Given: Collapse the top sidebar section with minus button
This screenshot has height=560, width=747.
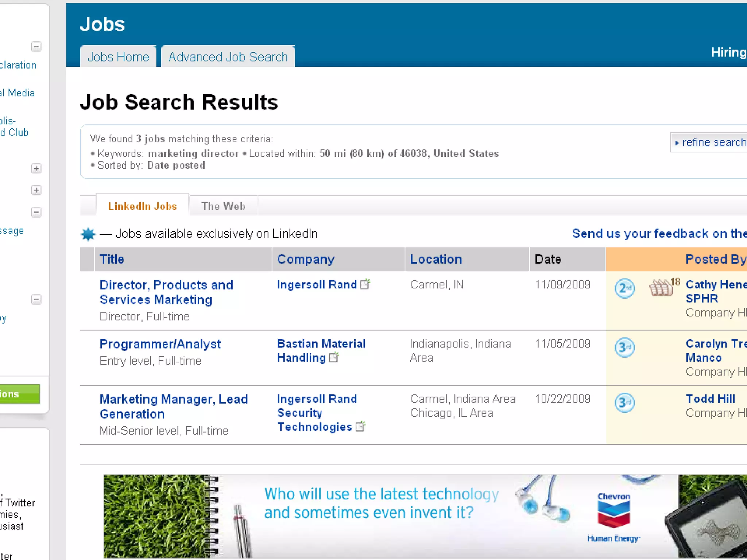Looking at the screenshot, I should [x=36, y=46].
